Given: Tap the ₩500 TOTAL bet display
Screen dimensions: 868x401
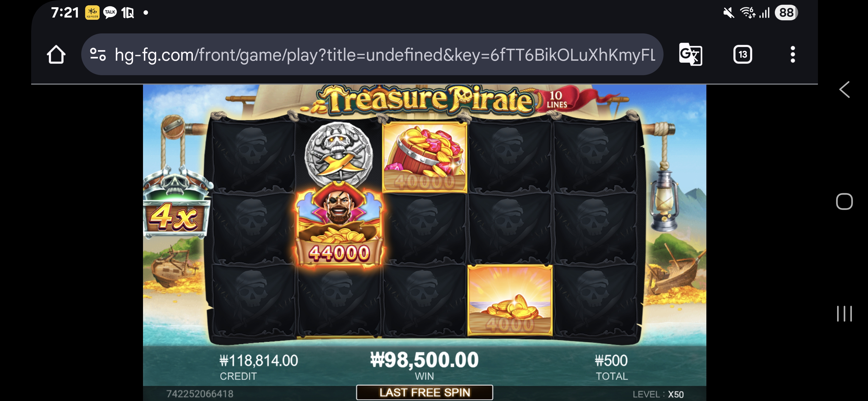Looking at the screenshot, I should 611,366.
